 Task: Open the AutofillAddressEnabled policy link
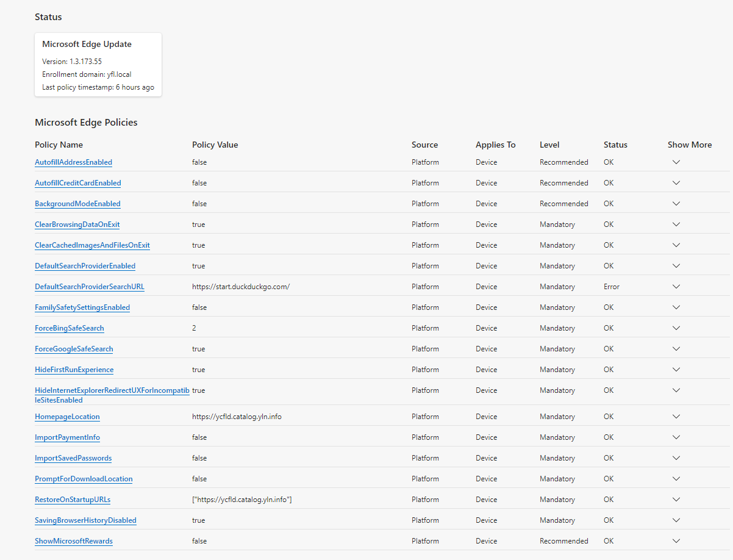click(73, 162)
